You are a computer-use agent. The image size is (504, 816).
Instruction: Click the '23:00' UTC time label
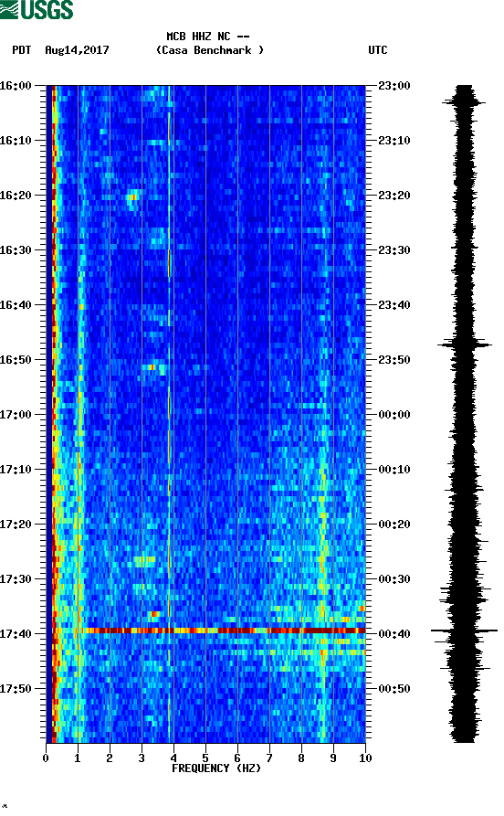click(394, 85)
